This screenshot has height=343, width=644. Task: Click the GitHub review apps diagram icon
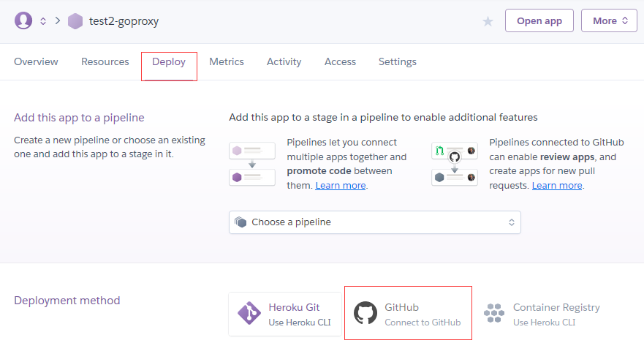point(455,164)
